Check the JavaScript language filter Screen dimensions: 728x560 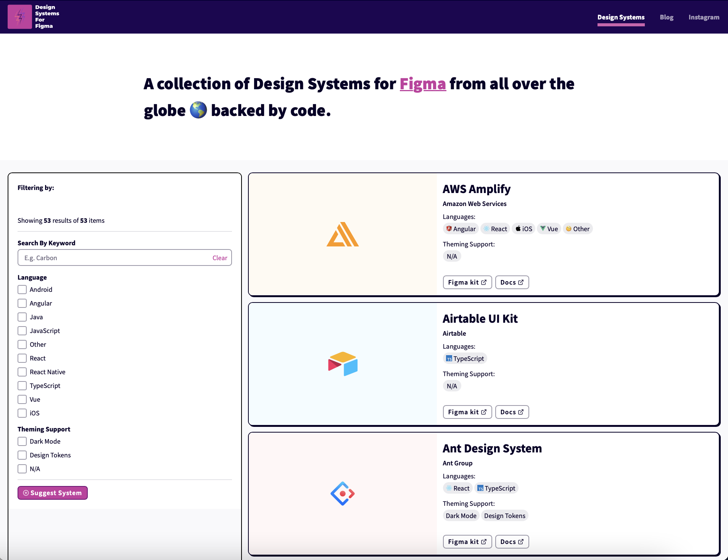tap(22, 331)
